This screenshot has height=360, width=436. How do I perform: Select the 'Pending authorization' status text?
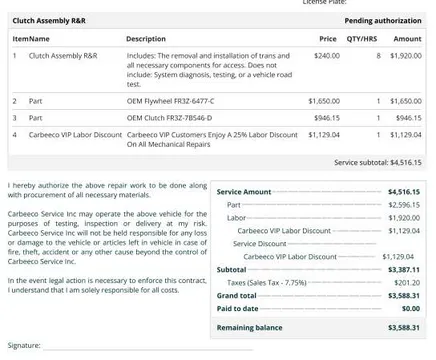point(383,21)
